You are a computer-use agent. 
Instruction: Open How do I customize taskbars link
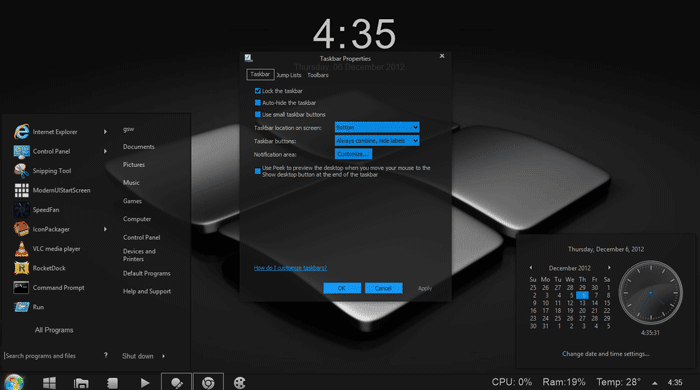(290, 268)
